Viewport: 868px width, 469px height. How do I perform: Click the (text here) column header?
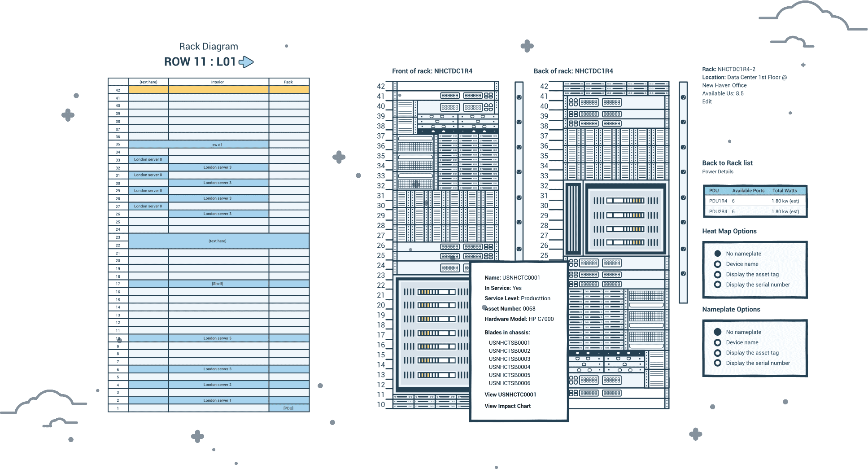coord(148,82)
